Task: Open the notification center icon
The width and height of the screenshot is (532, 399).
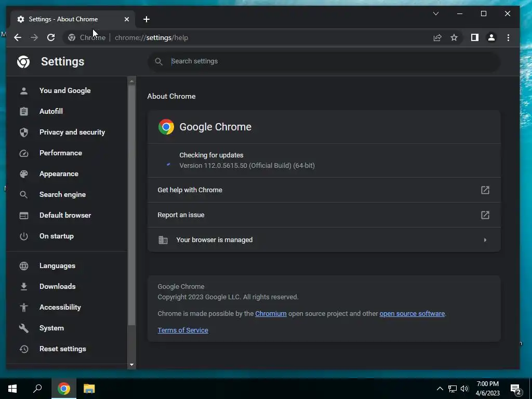Action: point(516,390)
